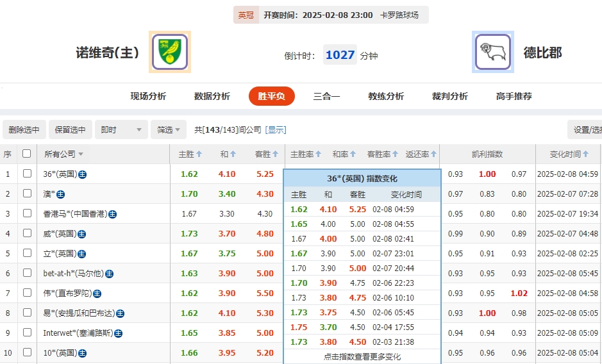The height and width of the screenshot is (364, 602).
Task: Click the [显示] link
Action: (276, 129)
